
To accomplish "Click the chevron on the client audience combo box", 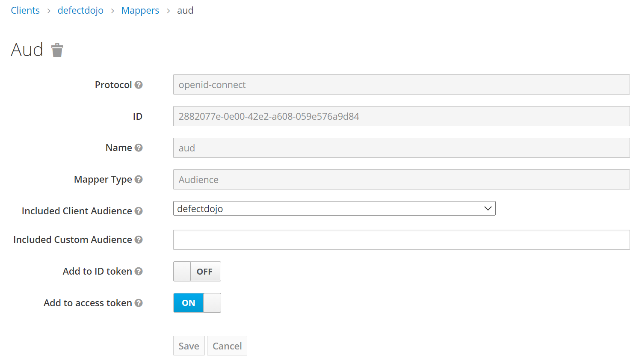I will point(487,208).
